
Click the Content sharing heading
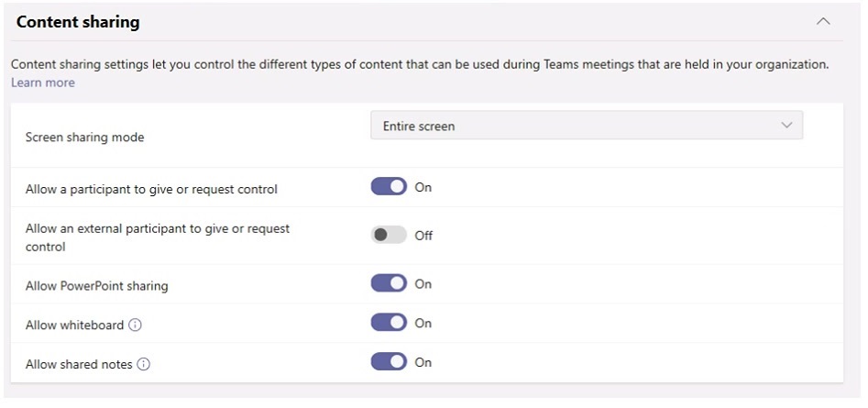[78, 22]
